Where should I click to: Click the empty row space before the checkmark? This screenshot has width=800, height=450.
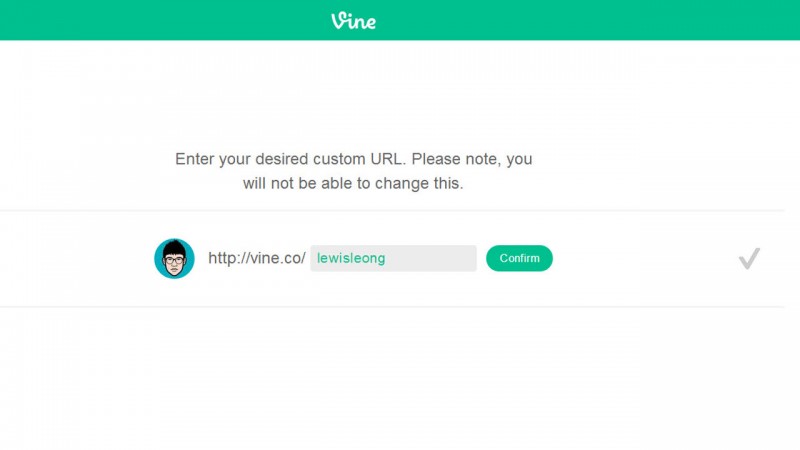coord(640,258)
